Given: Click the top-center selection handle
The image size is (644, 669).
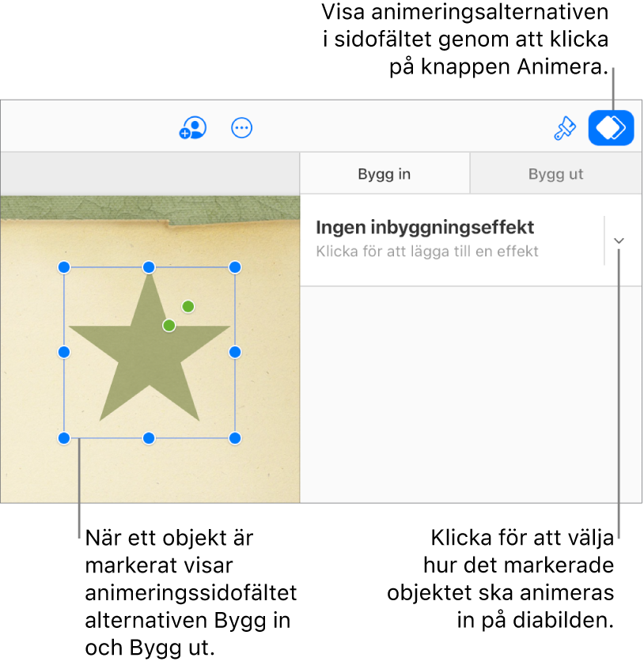Looking at the screenshot, I should click(x=149, y=267).
